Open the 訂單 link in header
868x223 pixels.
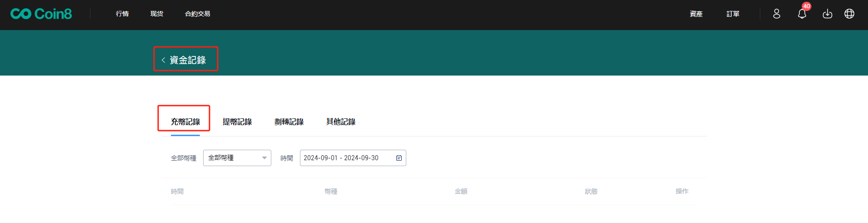coord(733,14)
